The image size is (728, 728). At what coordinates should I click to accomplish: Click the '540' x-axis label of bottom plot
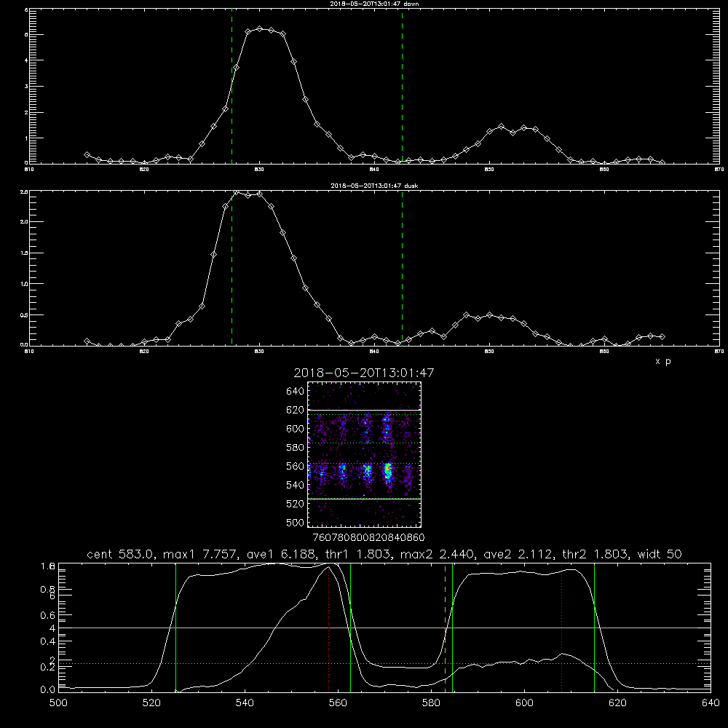tap(245, 703)
